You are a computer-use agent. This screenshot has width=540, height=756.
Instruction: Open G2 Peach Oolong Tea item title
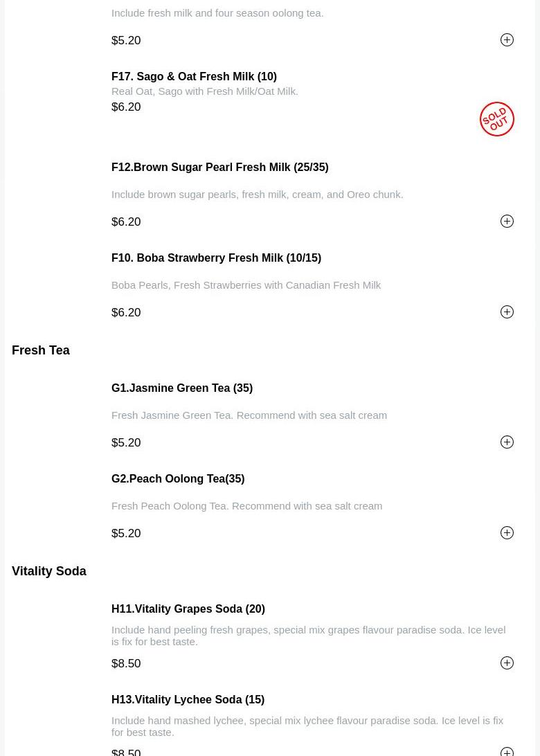pyautogui.click(x=178, y=479)
